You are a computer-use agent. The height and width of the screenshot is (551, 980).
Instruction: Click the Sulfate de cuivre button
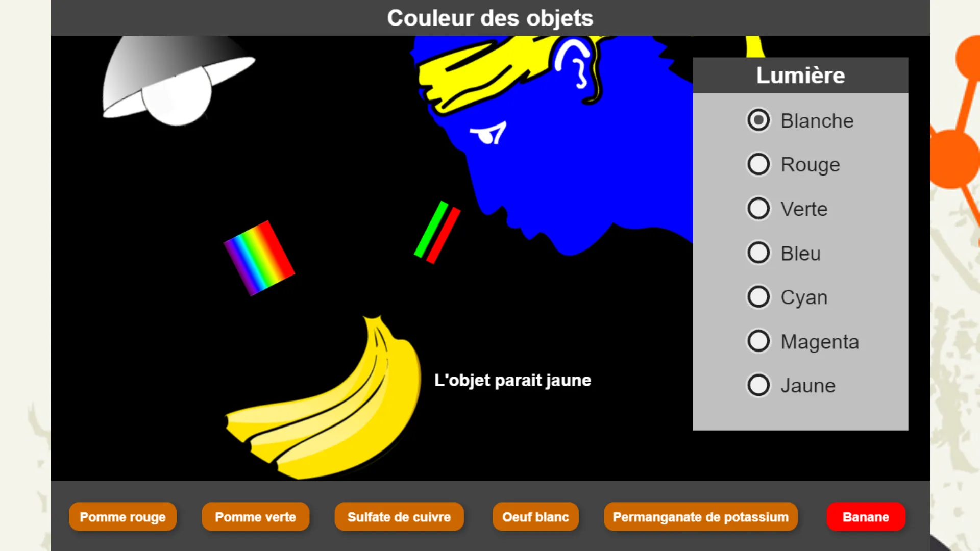tap(399, 517)
